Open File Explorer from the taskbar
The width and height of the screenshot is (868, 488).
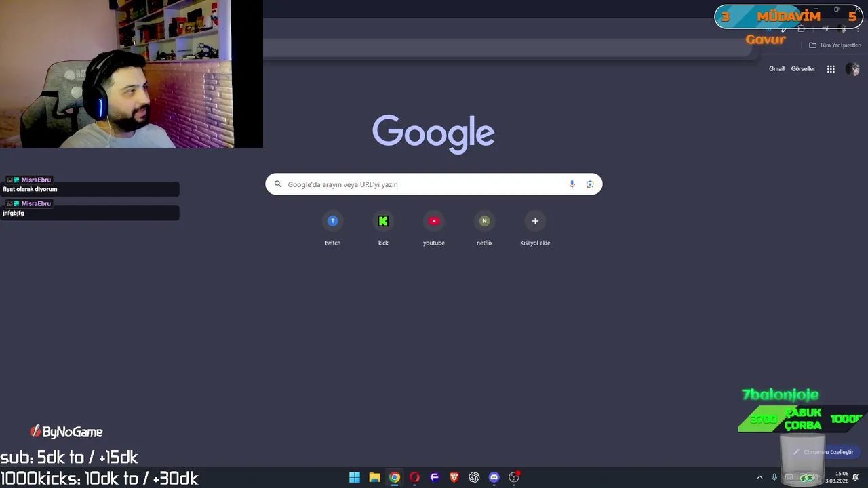click(x=374, y=477)
